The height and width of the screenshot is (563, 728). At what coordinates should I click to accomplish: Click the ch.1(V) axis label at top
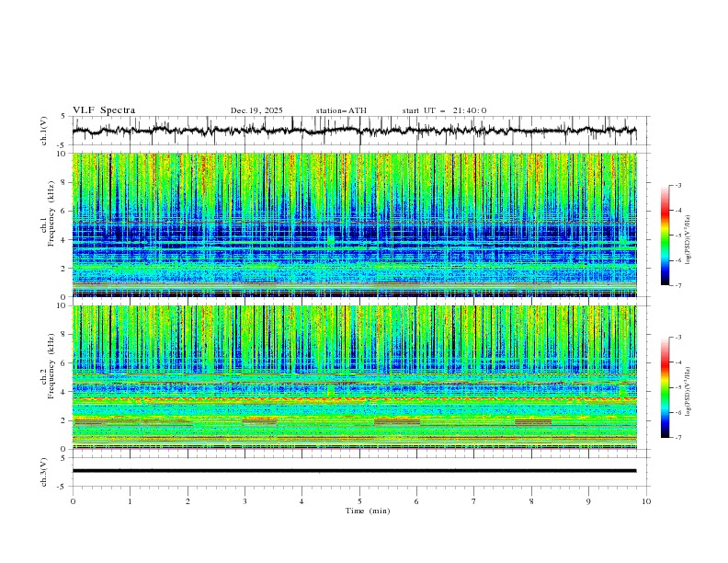point(46,131)
